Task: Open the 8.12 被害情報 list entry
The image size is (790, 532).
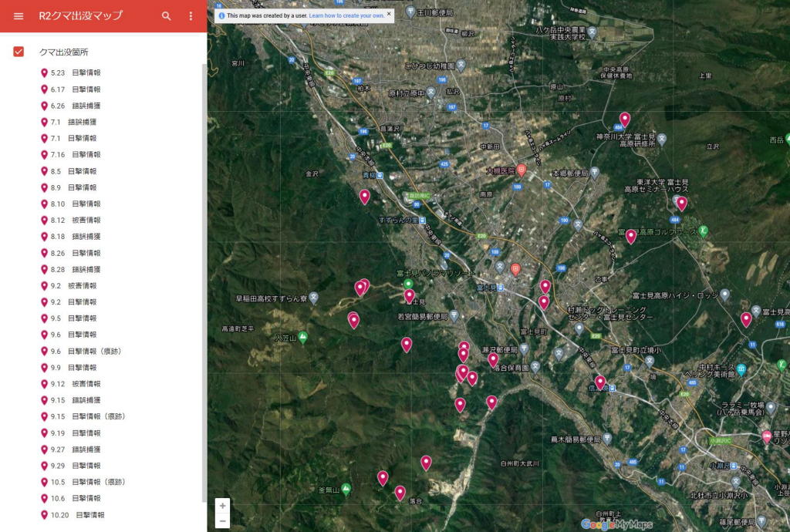Action: [x=76, y=220]
